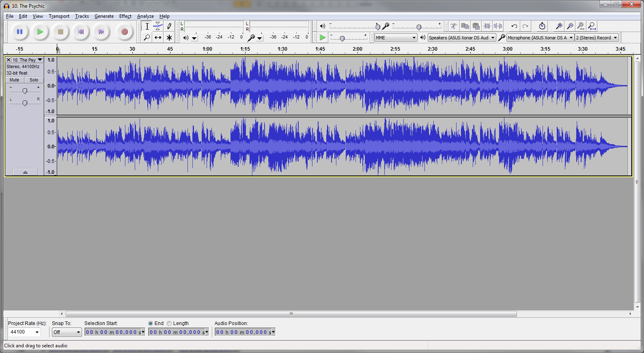The width and height of the screenshot is (644, 353).
Task: Click the timeline ruler at 1:00
Action: coord(207,49)
